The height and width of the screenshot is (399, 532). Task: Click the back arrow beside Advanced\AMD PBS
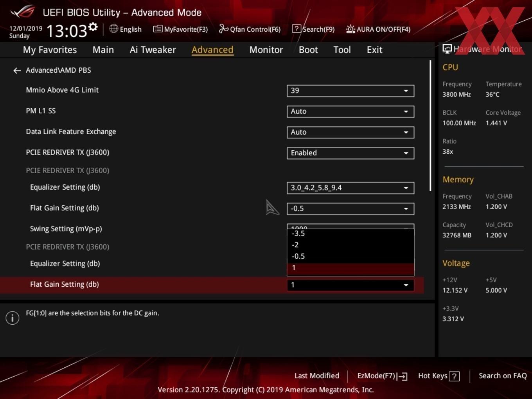17,70
